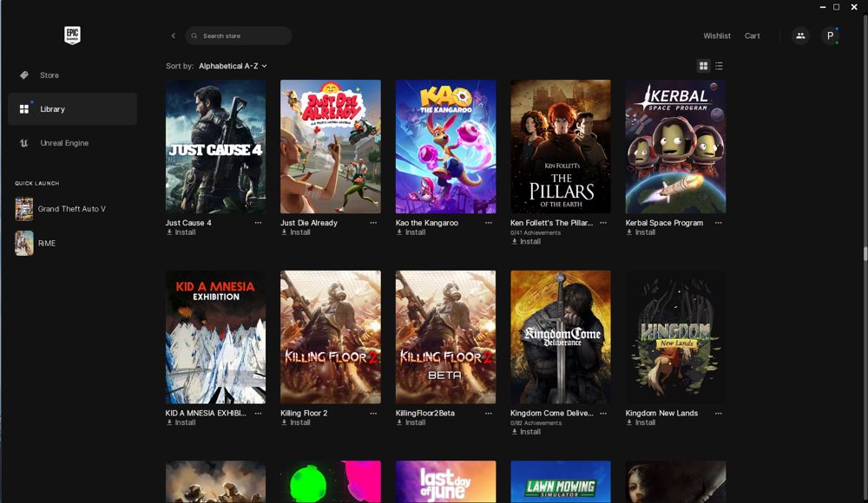Click the Just Die Already cover art
The width and height of the screenshot is (868, 503).
point(331,147)
